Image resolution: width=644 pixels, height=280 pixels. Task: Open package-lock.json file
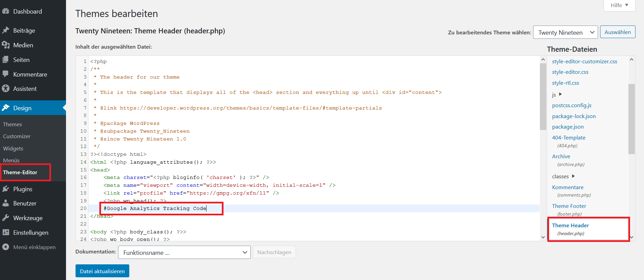click(574, 116)
